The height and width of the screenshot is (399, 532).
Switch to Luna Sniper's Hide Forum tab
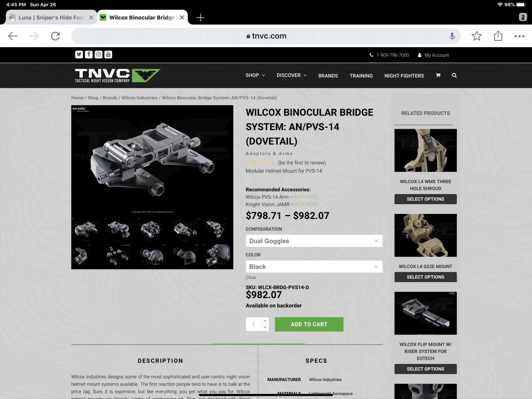click(x=51, y=17)
